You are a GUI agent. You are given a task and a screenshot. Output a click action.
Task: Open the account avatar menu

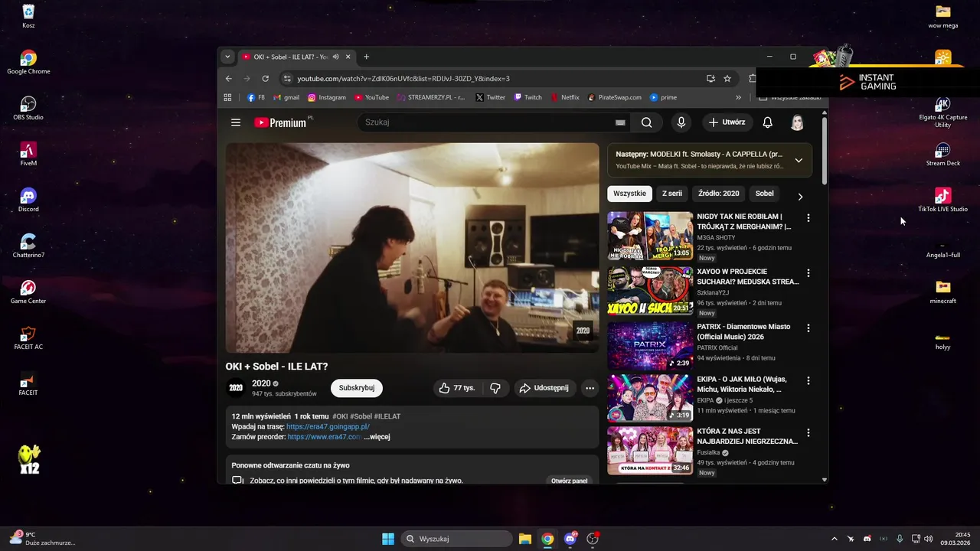point(797,122)
